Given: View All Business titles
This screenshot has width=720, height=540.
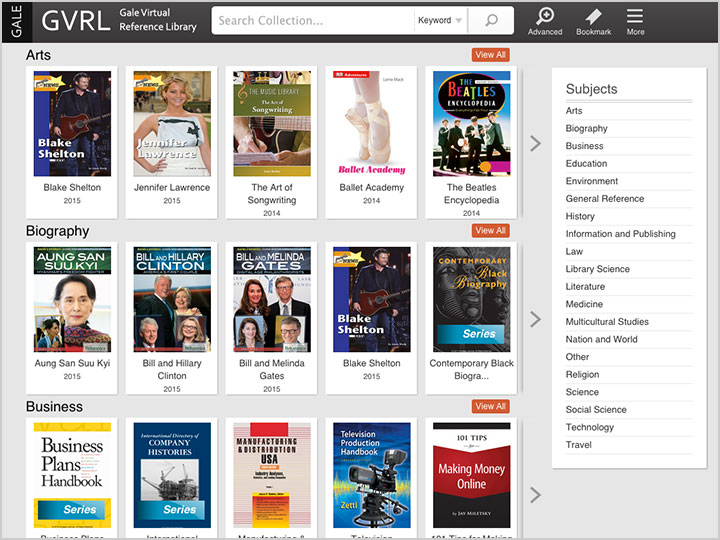Looking at the screenshot, I should [490, 406].
